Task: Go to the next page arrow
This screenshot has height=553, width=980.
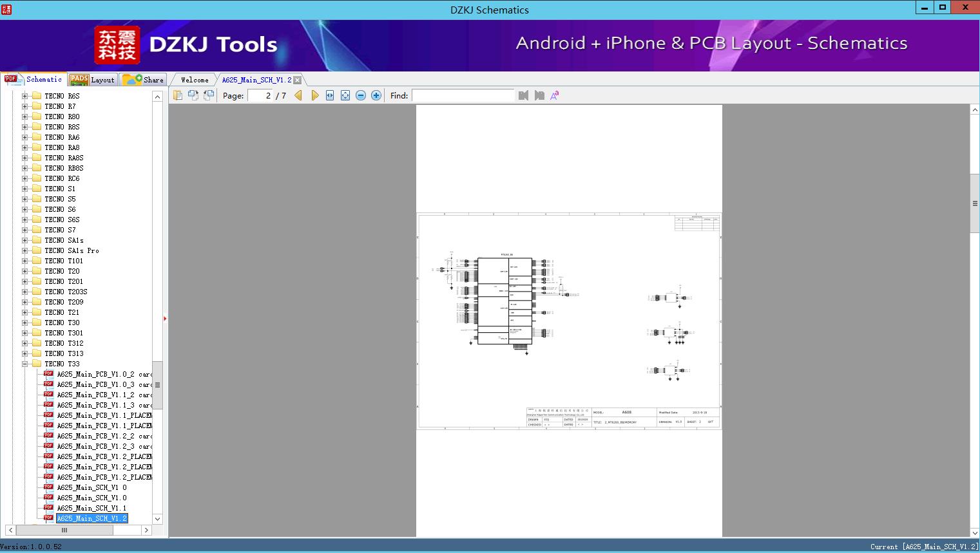Action: [x=314, y=95]
